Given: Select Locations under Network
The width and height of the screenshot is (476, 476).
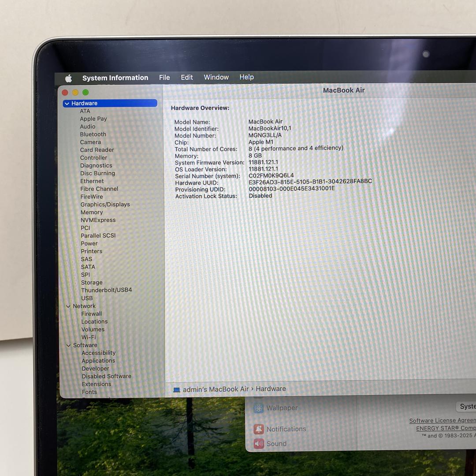Looking at the screenshot, I should 94,322.
